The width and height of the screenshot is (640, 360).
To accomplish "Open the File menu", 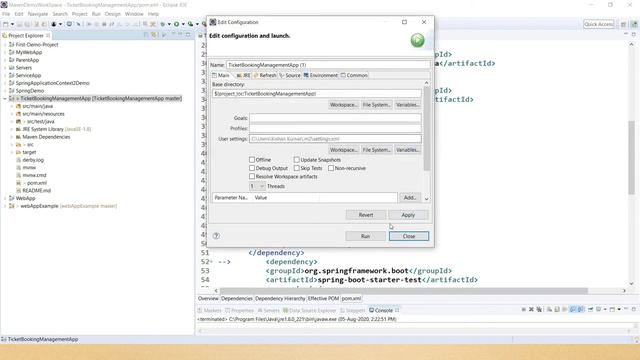I will click(6, 14).
